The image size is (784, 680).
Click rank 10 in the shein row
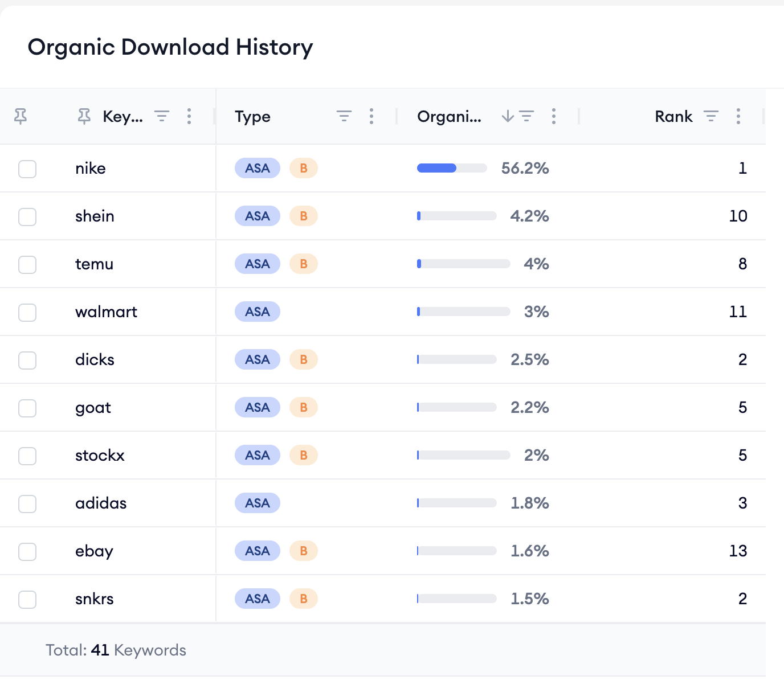pos(738,216)
